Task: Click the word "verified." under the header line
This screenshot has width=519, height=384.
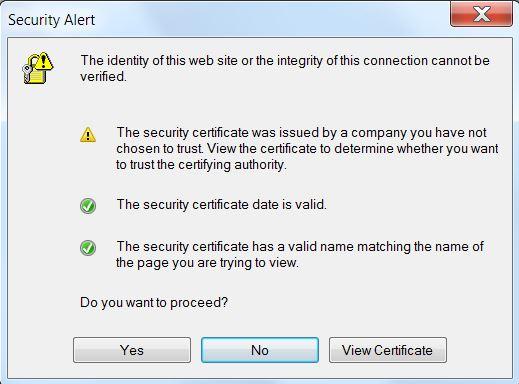Action: tap(103, 77)
